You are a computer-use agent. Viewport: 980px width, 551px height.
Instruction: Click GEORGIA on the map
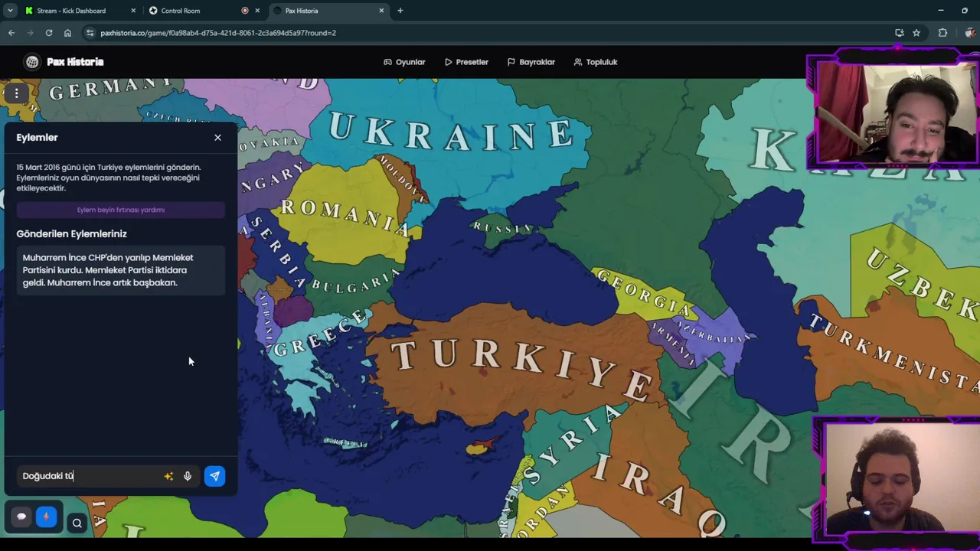[645, 292]
